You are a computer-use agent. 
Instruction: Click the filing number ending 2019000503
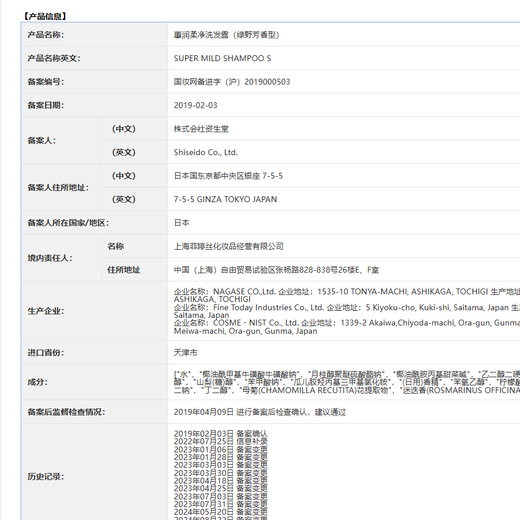tap(232, 82)
